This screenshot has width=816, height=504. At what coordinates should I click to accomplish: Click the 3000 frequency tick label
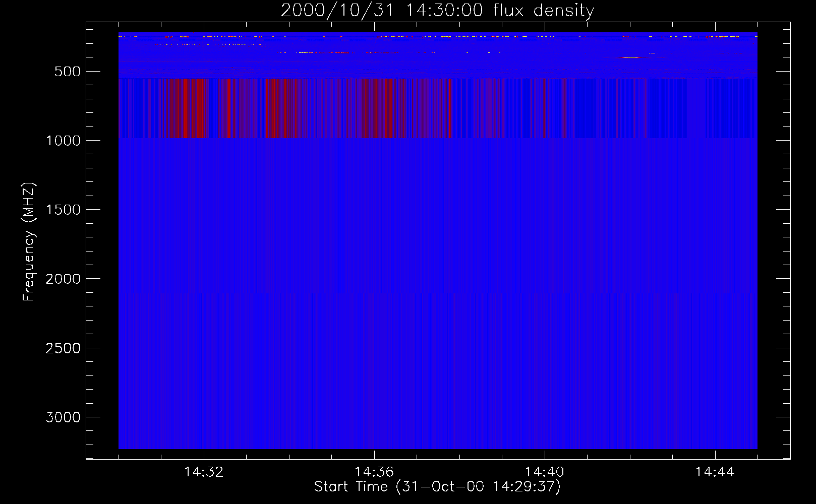tap(63, 417)
